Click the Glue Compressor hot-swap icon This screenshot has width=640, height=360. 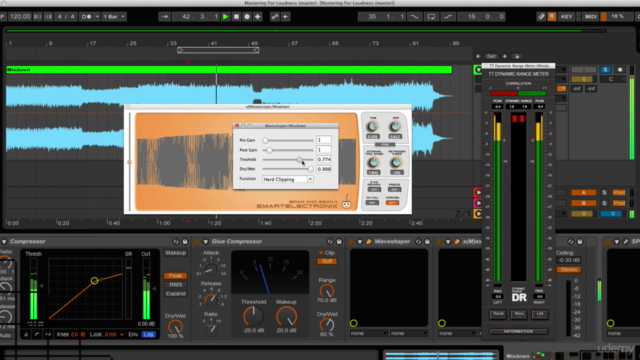click(330, 242)
